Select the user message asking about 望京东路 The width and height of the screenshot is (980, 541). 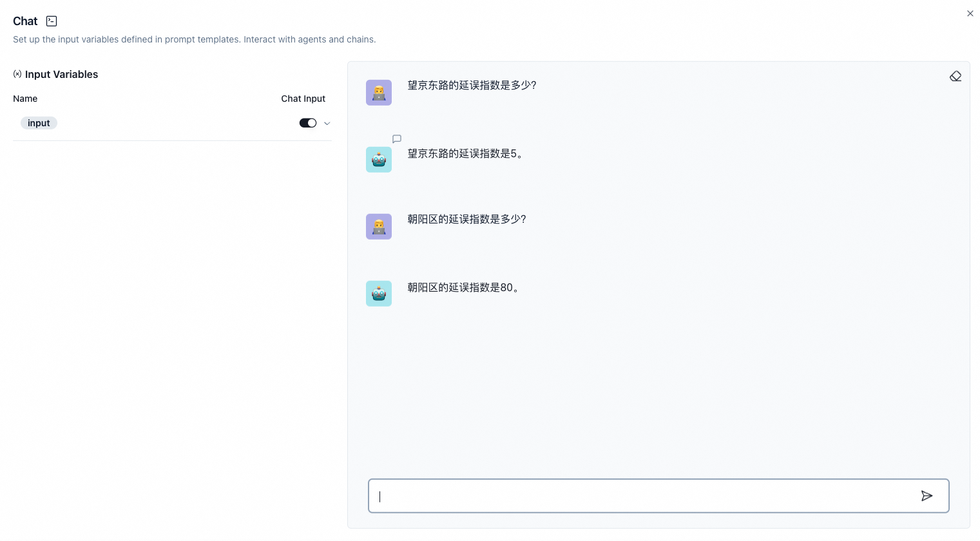point(472,85)
